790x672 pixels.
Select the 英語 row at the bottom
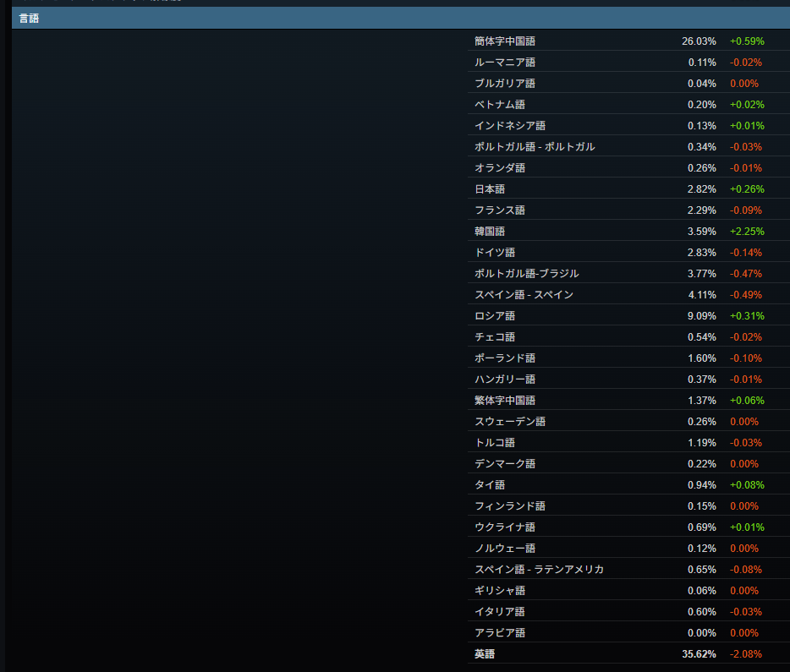(485, 653)
